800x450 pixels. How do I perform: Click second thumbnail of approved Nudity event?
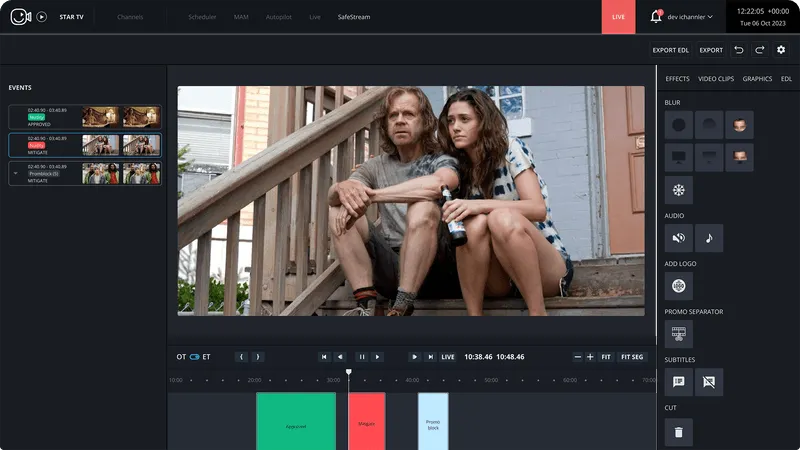tap(141, 117)
